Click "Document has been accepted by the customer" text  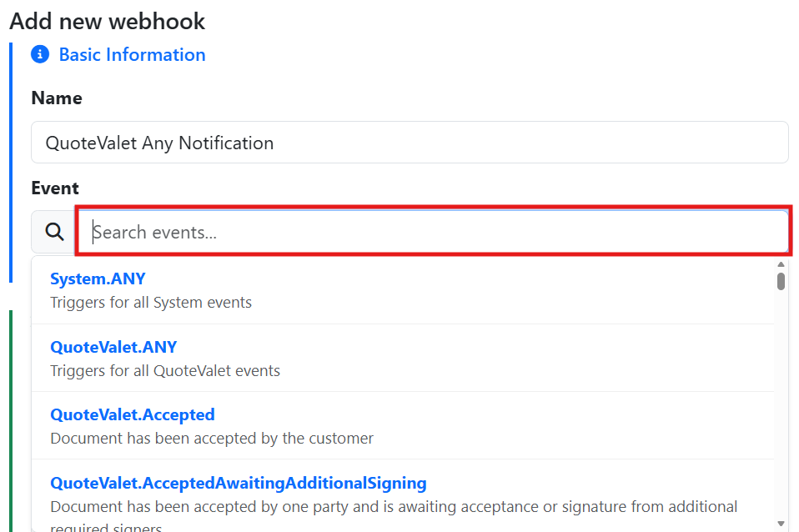212,438
